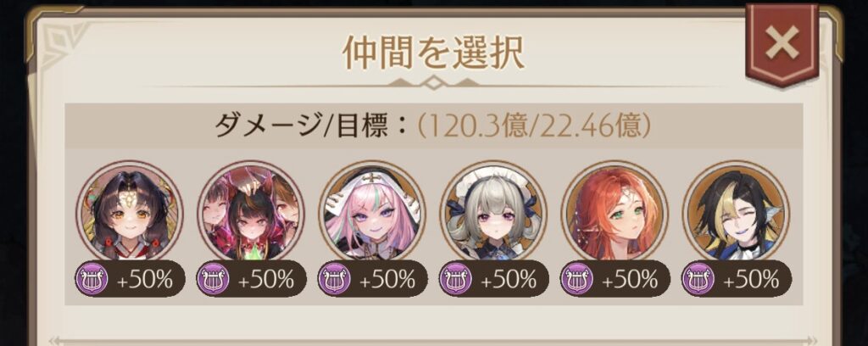Click harp icon under last character

coord(698,280)
